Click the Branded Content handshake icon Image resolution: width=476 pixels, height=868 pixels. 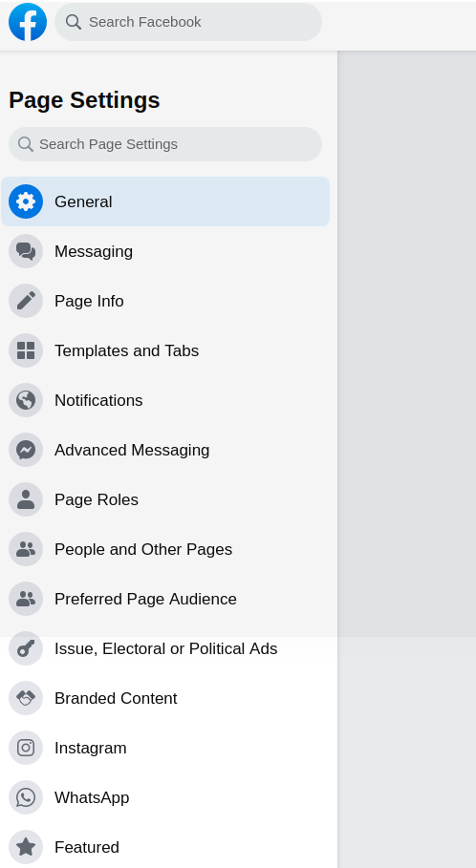[26, 698]
